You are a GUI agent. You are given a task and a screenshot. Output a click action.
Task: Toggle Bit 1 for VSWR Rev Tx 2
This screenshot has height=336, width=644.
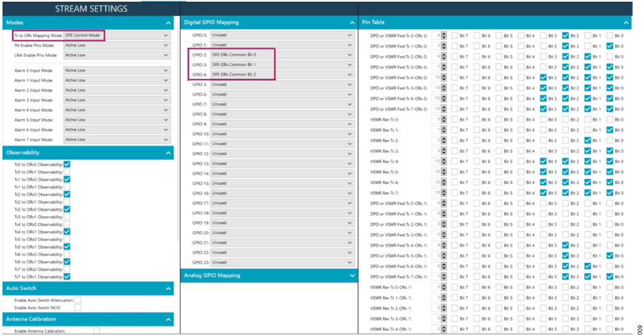(588, 140)
